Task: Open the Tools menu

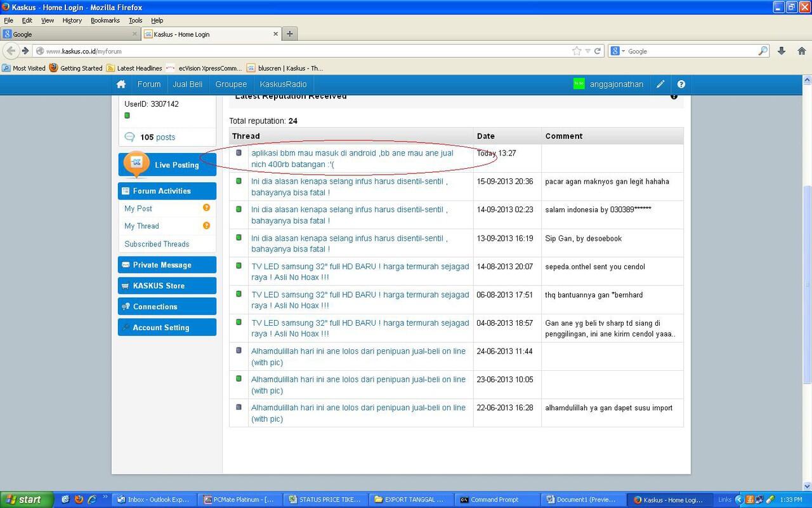Action: [136, 20]
